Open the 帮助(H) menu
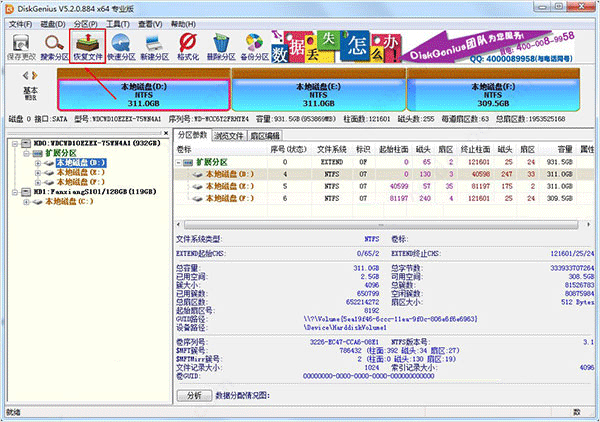The image size is (600, 422). click(x=183, y=24)
